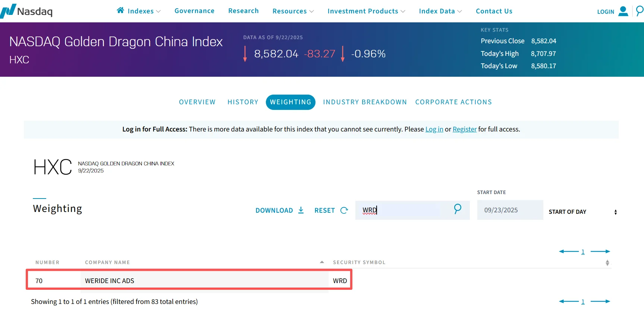The image size is (644, 314).
Task: Click the DOWNLOAD button text
Action: (274, 210)
